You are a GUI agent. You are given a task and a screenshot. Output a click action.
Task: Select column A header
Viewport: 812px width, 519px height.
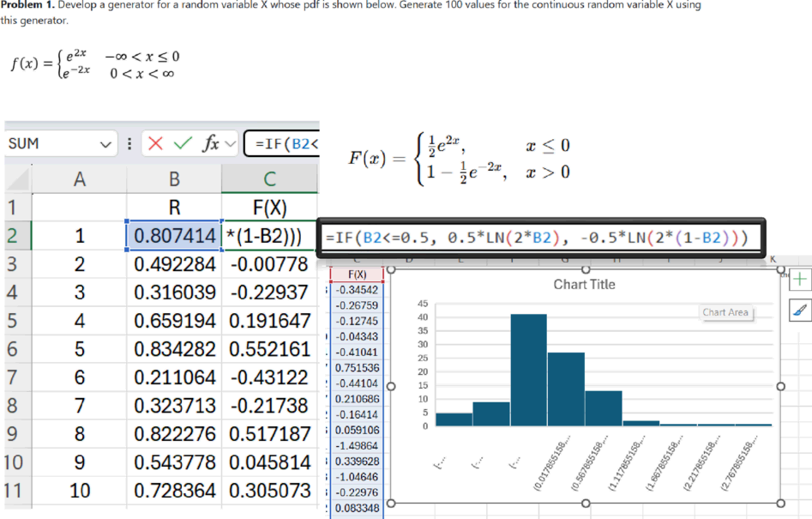(79, 179)
